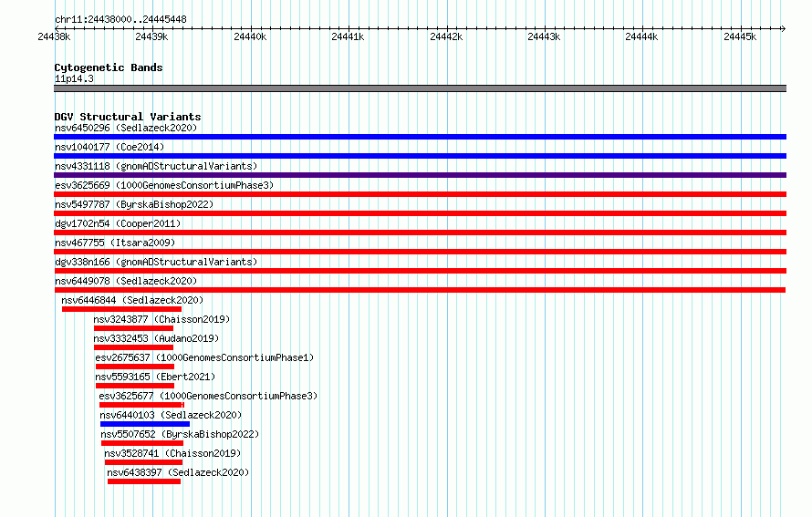812x517 pixels.
Task: Open nsv6449078 (Sedlazeck2020) label
Action: pos(126,281)
